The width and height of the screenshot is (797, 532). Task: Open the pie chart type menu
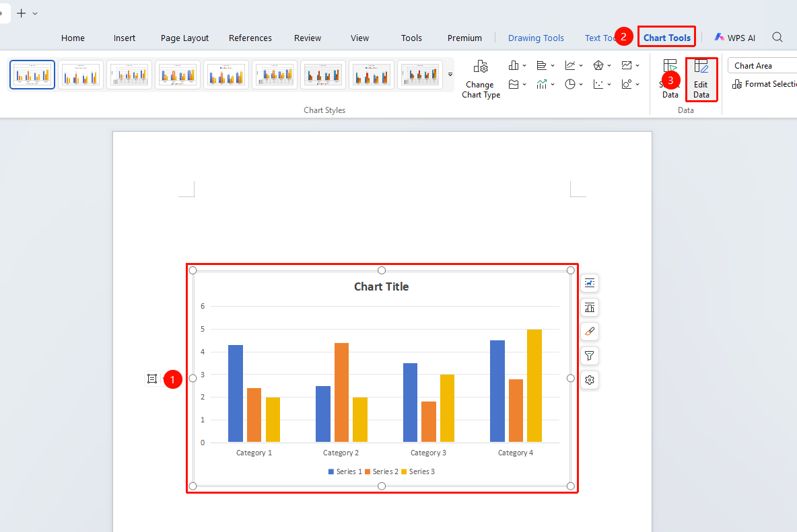pyautogui.click(x=574, y=84)
